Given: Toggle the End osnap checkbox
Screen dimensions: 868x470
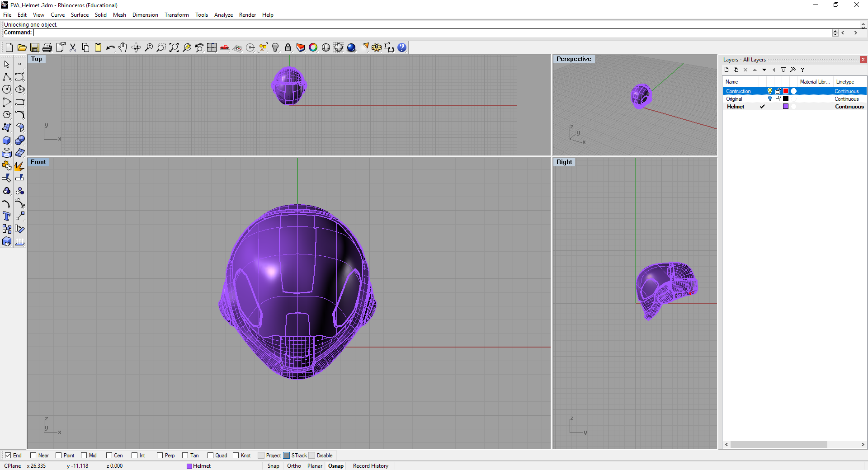Looking at the screenshot, I should coord(8,456).
